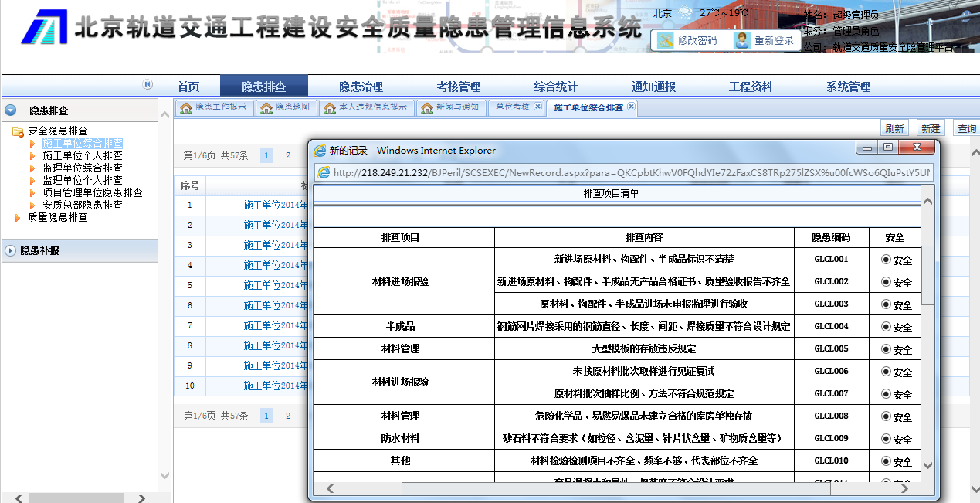Click the sidebar collapse arrow icon beside 首页
This screenshot has height=503, width=980.
pyautogui.click(x=148, y=85)
